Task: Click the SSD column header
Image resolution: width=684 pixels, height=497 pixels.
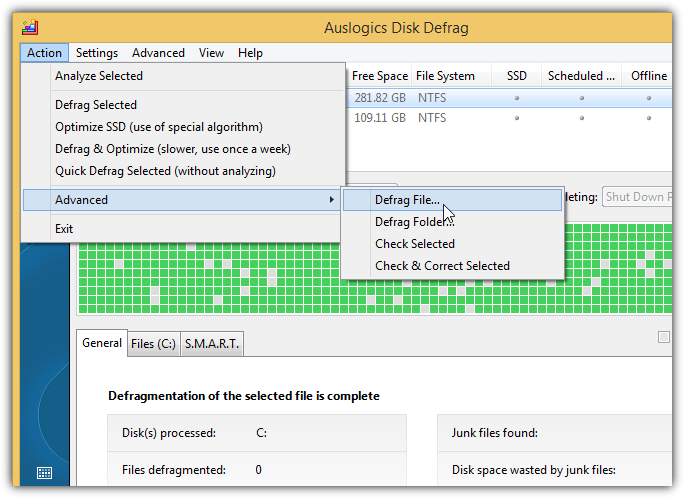Action: click(516, 76)
